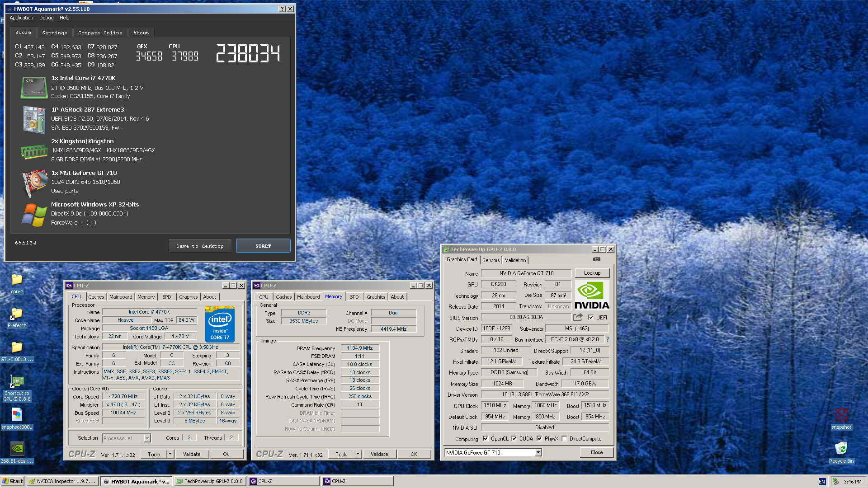The width and height of the screenshot is (868, 488).
Task: Open the Debug menu in Aquamark
Action: click(x=46, y=18)
